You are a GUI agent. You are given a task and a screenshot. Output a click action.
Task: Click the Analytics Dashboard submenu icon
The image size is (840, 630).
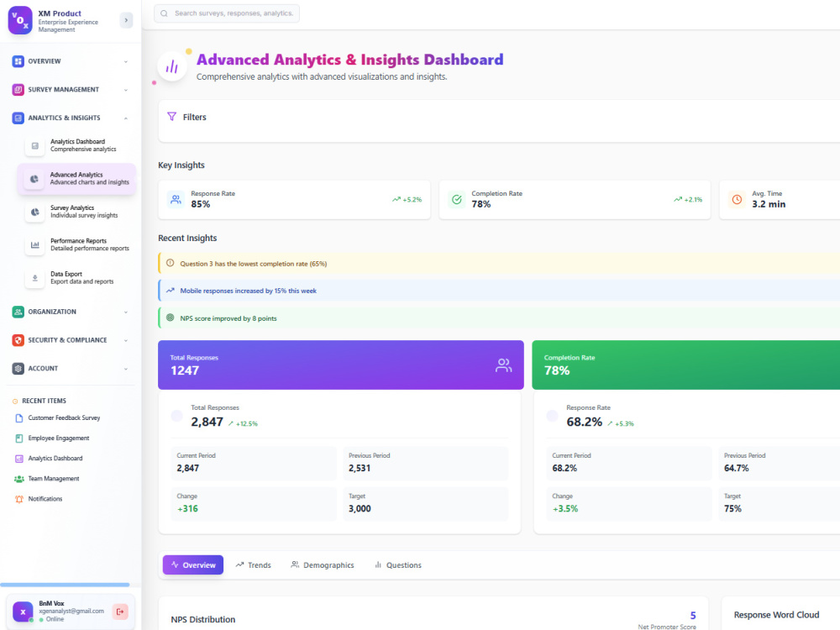pyautogui.click(x=34, y=145)
